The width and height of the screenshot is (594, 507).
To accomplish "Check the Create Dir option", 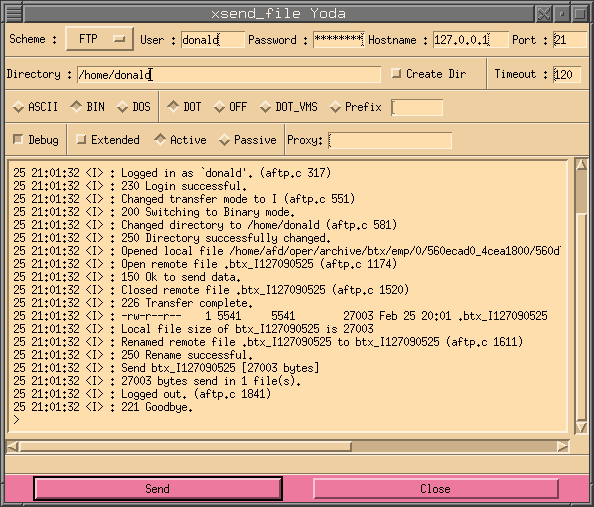I will pos(428,74).
